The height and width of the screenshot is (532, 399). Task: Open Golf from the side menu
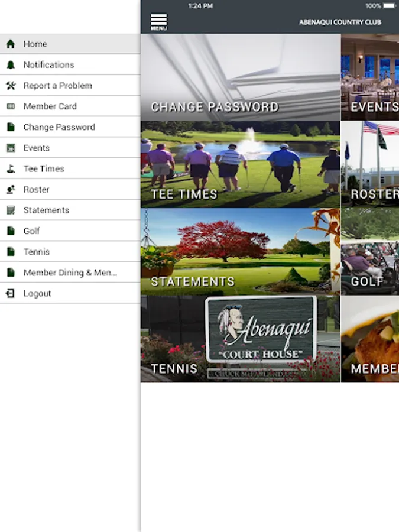[70, 231]
